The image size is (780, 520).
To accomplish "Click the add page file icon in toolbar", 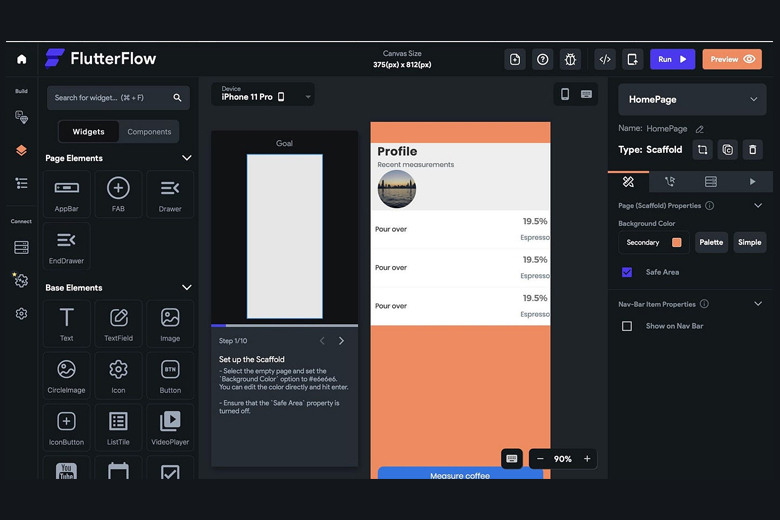I will (x=515, y=59).
